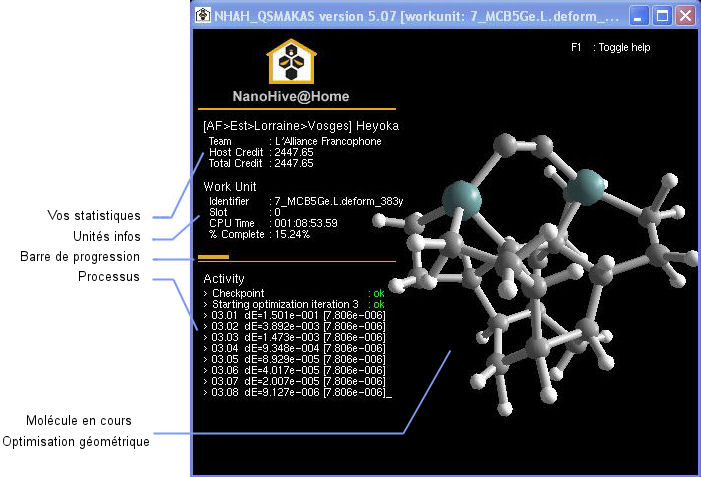Click the 'F1 : Toggle help' text
The height and width of the screenshot is (477, 701).
pyautogui.click(x=610, y=47)
